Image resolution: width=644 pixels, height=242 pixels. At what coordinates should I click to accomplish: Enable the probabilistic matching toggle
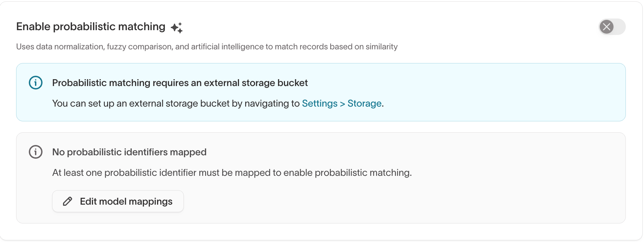tap(612, 27)
